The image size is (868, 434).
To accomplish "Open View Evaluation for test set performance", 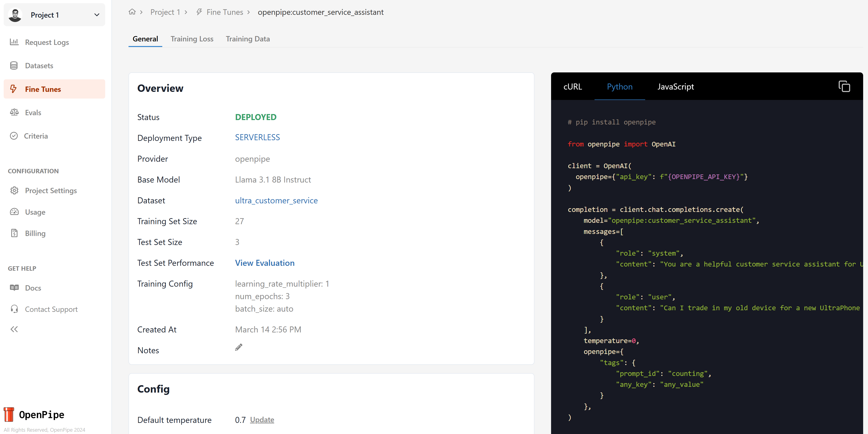I will pyautogui.click(x=264, y=263).
